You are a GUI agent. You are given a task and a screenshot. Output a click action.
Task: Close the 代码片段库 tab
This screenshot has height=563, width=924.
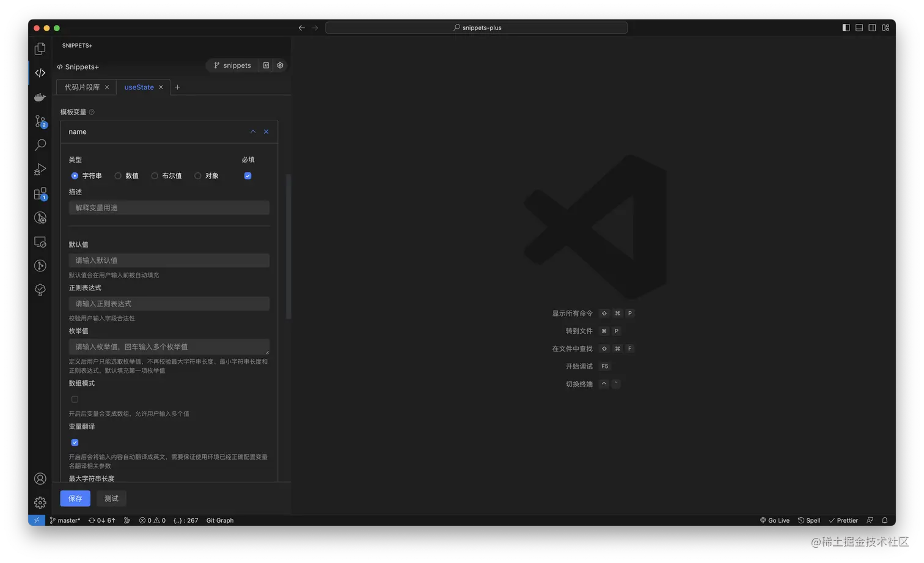click(x=107, y=87)
